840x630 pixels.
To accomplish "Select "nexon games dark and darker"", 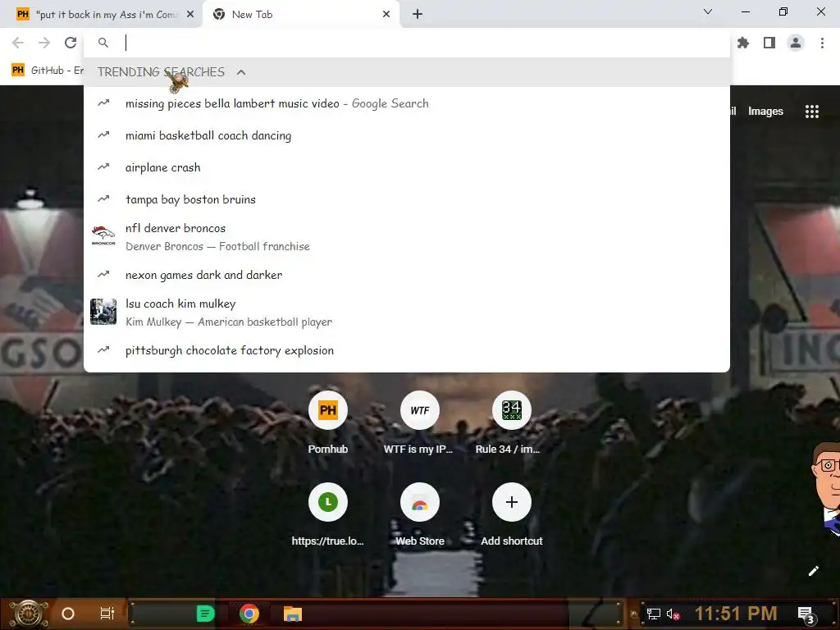I will tap(407, 275).
